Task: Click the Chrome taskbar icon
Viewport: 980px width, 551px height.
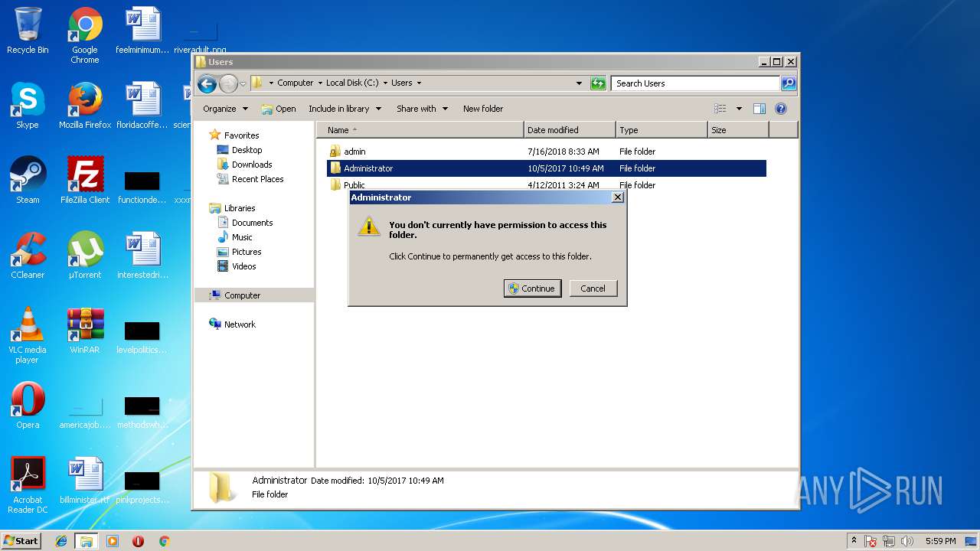Action: (x=164, y=541)
